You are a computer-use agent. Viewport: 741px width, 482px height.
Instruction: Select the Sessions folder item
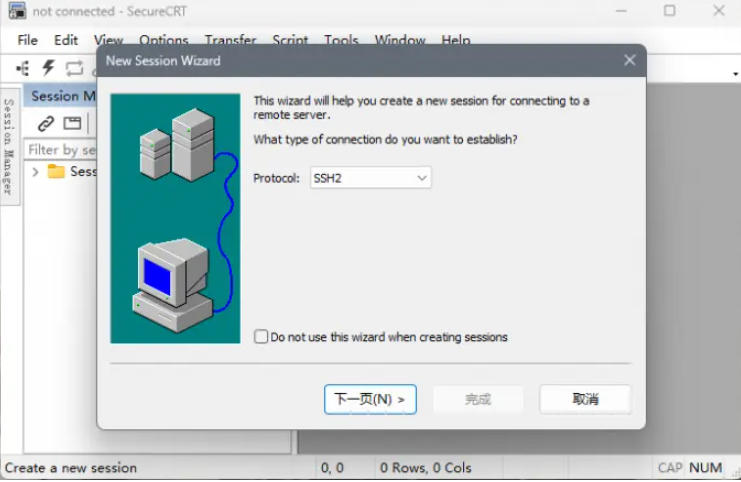(72, 171)
